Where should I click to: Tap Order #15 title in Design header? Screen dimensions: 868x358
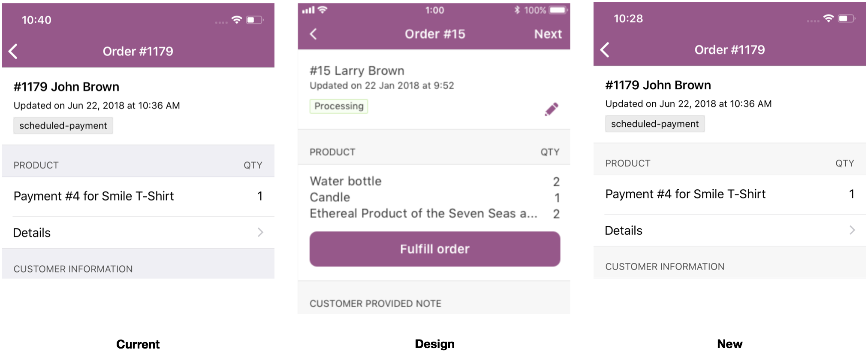pos(435,34)
